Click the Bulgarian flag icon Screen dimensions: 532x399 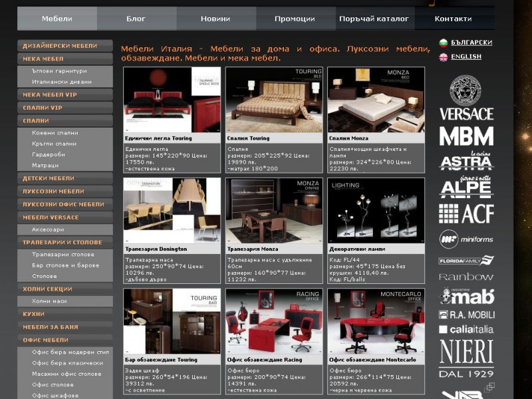pyautogui.click(x=443, y=43)
